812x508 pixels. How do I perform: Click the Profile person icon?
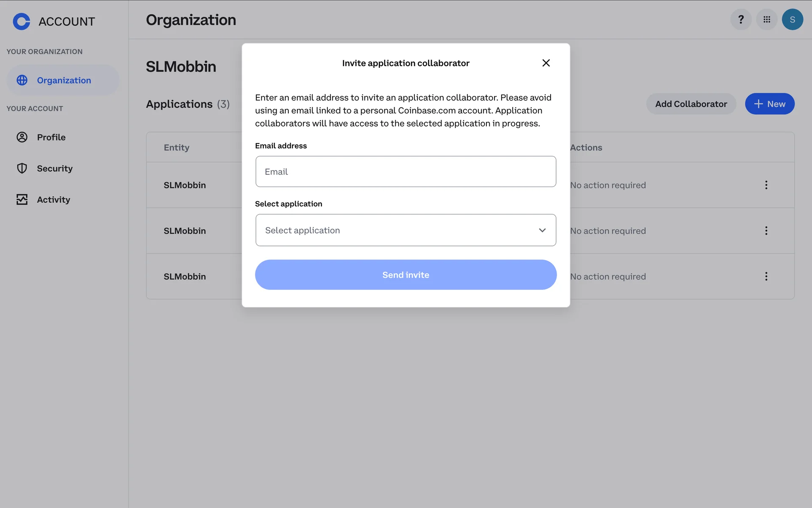click(22, 137)
